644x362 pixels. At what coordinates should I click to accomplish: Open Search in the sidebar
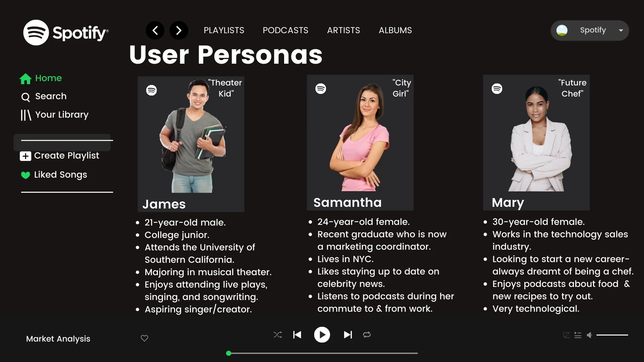click(44, 97)
